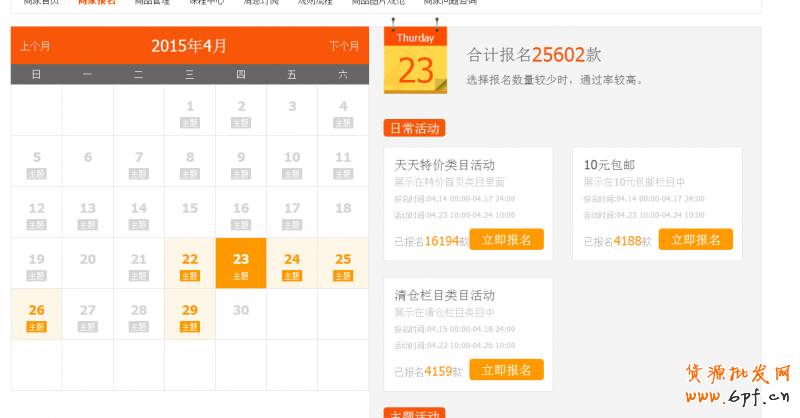Select April 25 in the calendar
The height and width of the screenshot is (418, 800).
click(x=343, y=259)
